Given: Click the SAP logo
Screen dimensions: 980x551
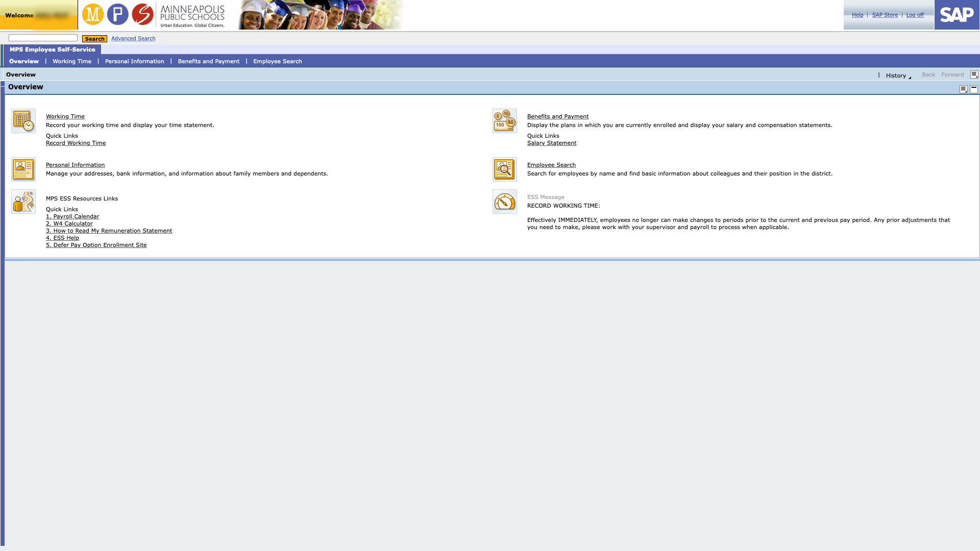Looking at the screenshot, I should (957, 15).
